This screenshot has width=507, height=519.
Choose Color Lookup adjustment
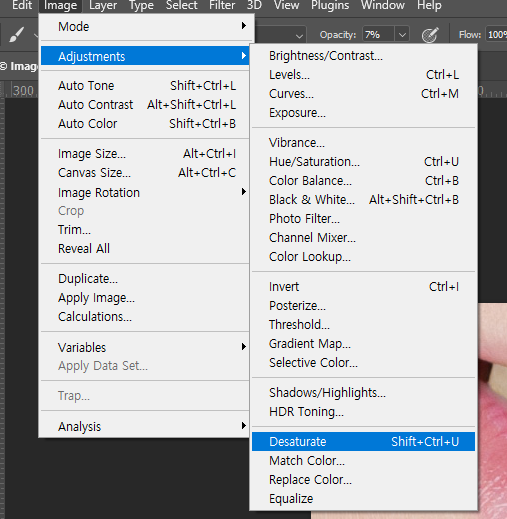[363, 257]
